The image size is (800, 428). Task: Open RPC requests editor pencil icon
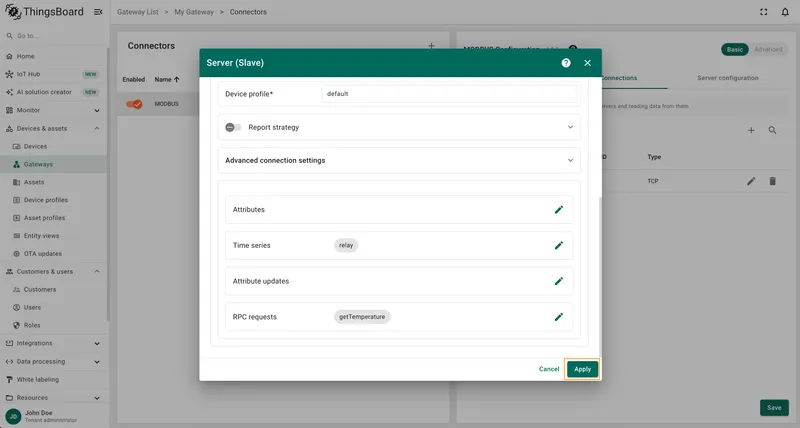(559, 317)
